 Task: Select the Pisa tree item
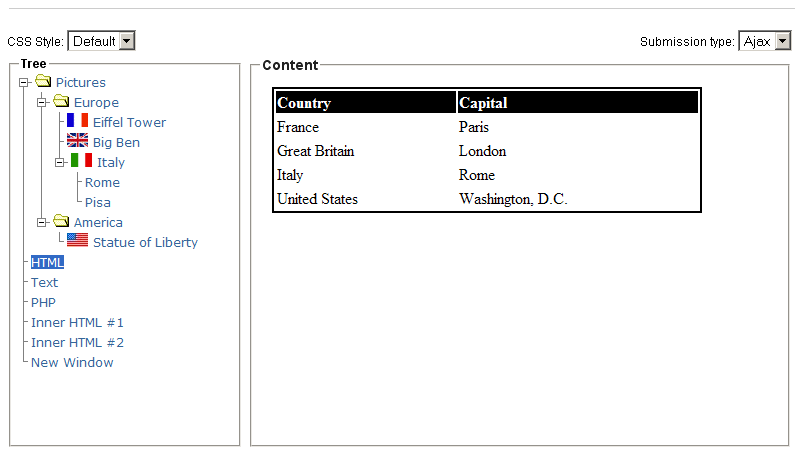(x=98, y=202)
